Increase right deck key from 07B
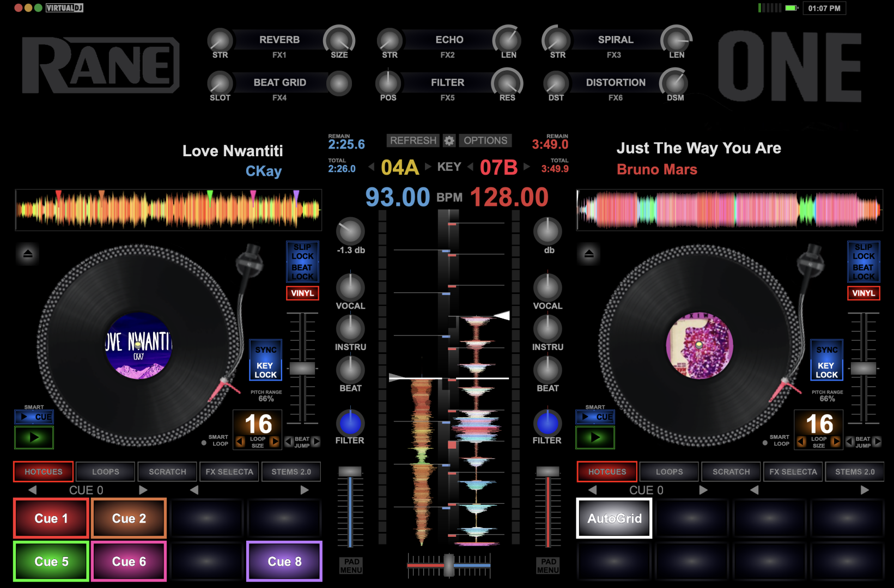 tap(527, 167)
